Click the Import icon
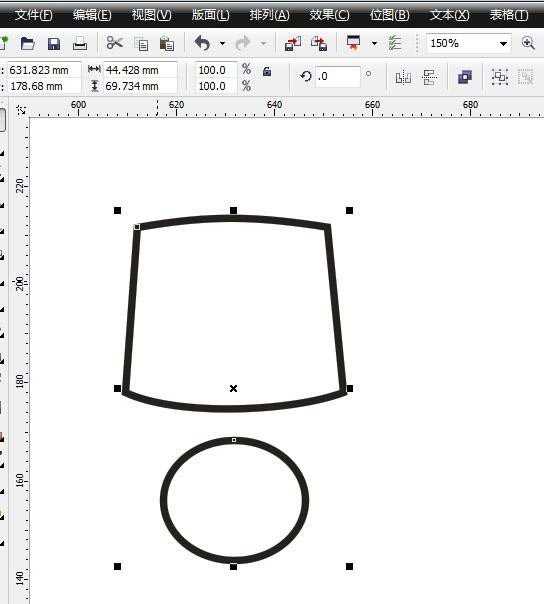Screen dimensions: 544x604 coord(293,44)
